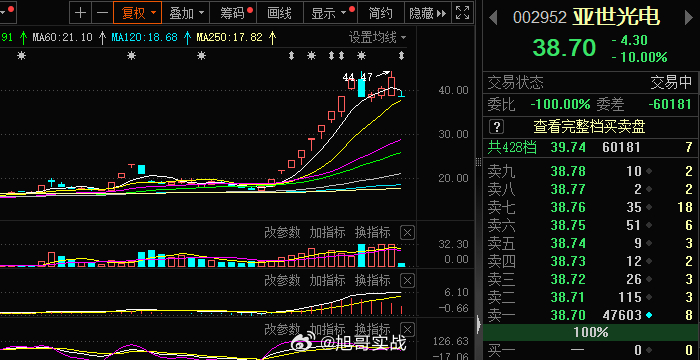The width and height of the screenshot is (700, 360).
Task: Open the 复权 dropdown
Action: pyautogui.click(x=138, y=13)
